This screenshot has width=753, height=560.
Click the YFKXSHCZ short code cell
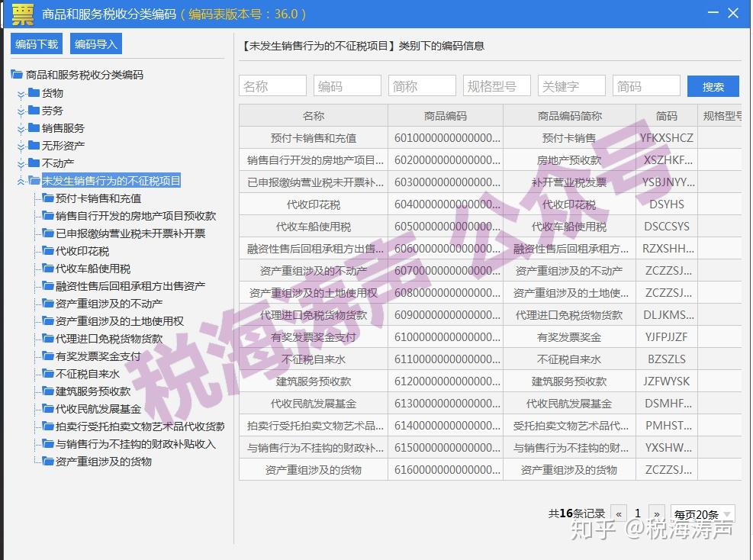pyautogui.click(x=667, y=138)
